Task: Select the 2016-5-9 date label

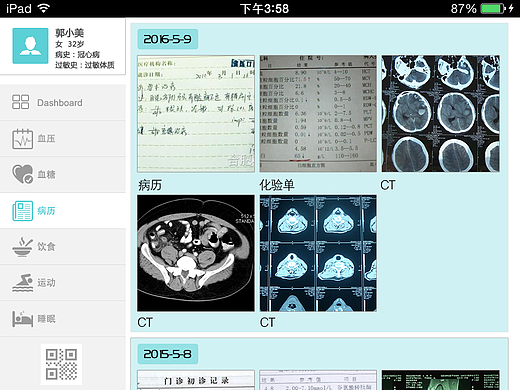Action: tap(168, 39)
